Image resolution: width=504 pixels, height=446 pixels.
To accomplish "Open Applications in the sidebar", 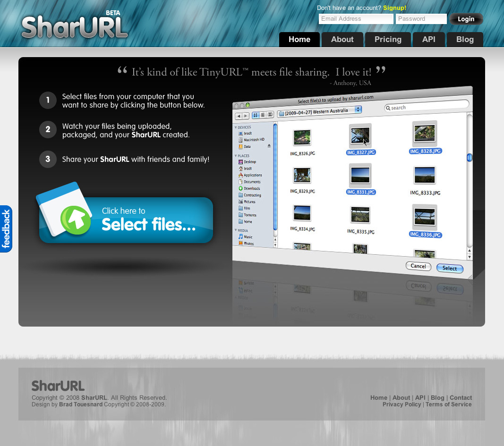I will coord(250,175).
